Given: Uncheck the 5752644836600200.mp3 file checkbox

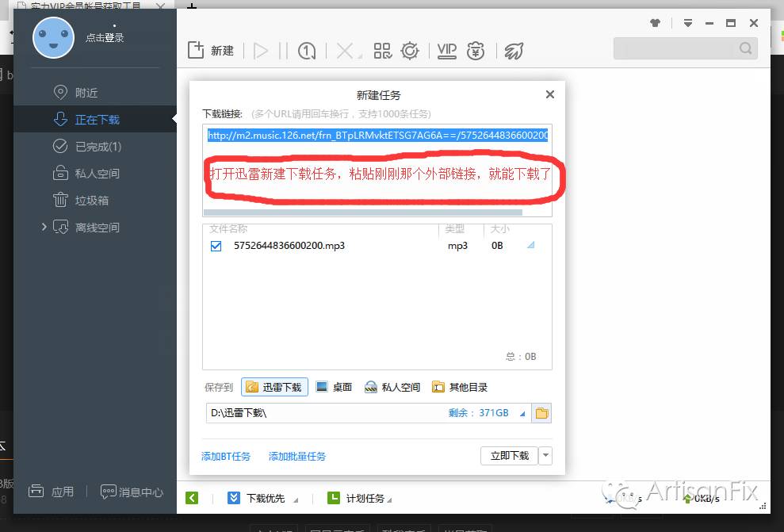Looking at the screenshot, I should tap(216, 246).
